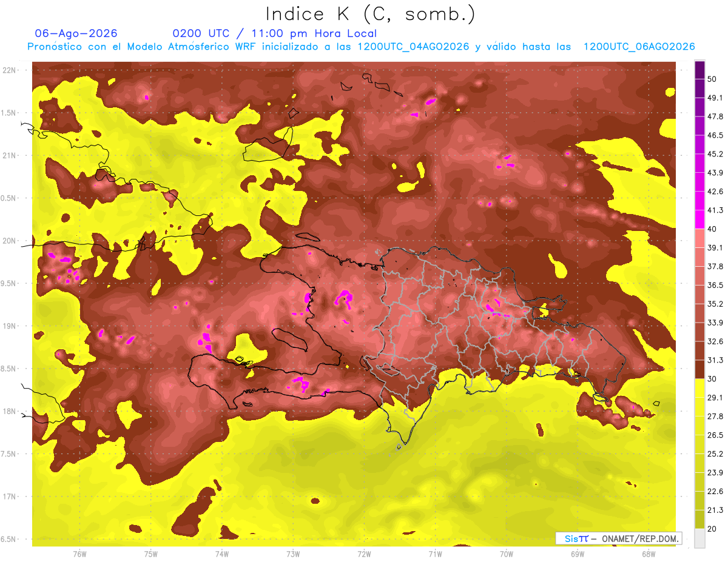Click the "22N" latitude label

click(9, 70)
